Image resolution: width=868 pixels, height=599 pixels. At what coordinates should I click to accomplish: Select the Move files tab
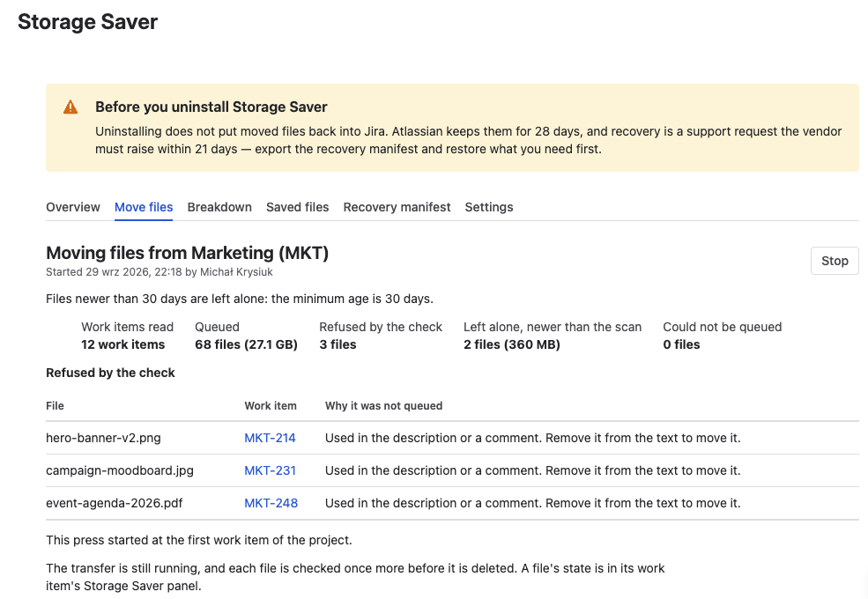144,207
